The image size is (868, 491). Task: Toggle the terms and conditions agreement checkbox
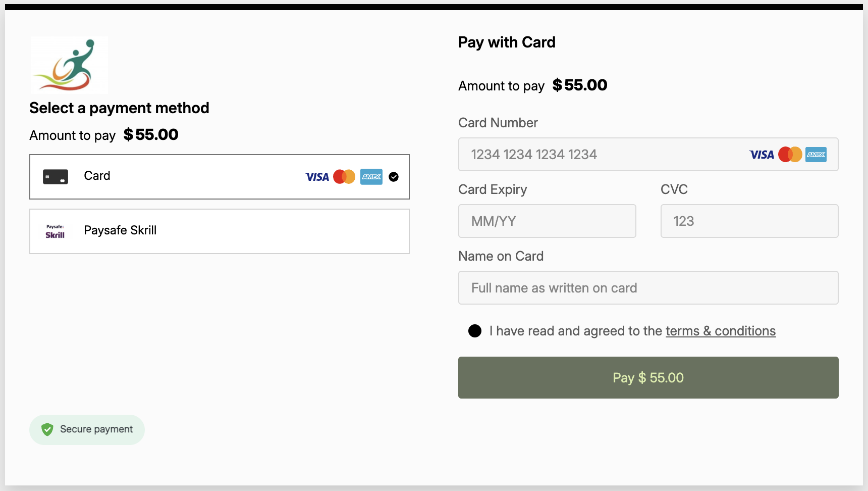475,331
